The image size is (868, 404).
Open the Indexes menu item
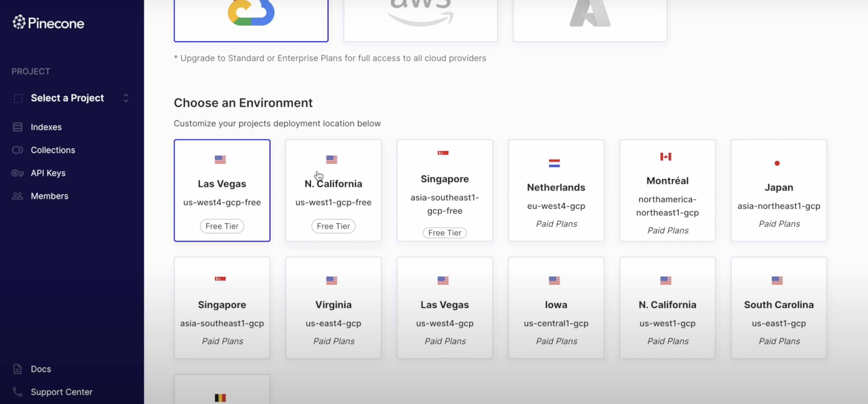coord(46,127)
